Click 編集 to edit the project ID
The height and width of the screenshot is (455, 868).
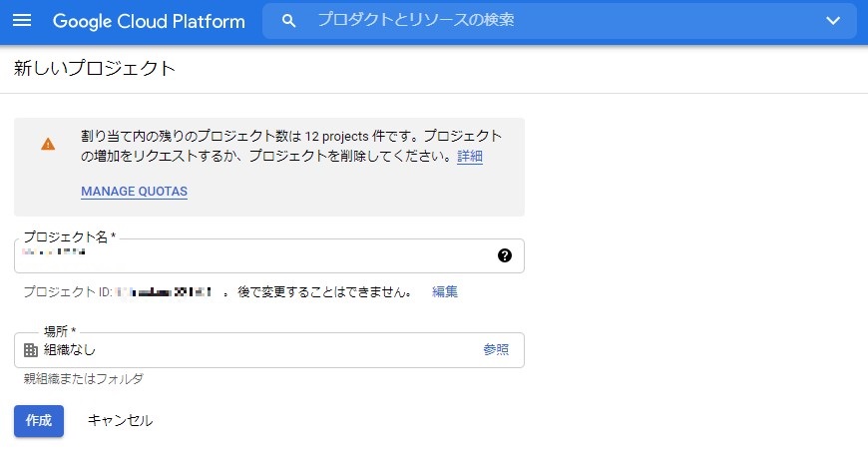tap(445, 291)
